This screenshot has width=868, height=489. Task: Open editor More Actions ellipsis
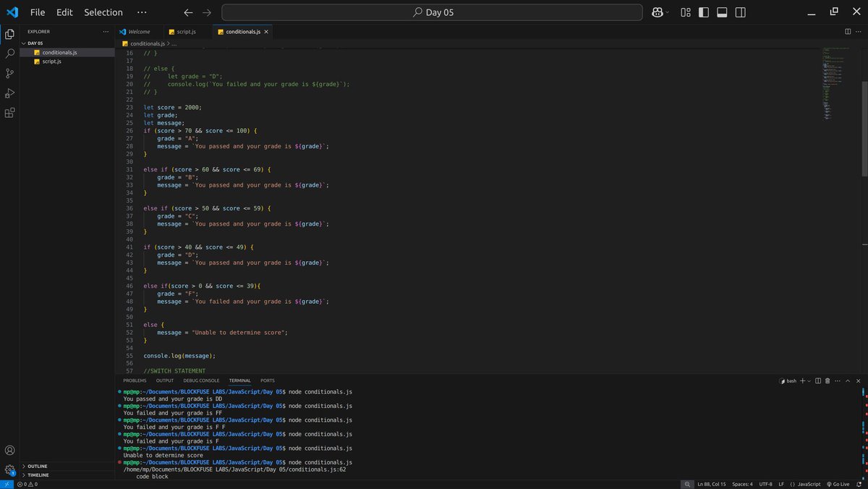pyautogui.click(x=859, y=32)
